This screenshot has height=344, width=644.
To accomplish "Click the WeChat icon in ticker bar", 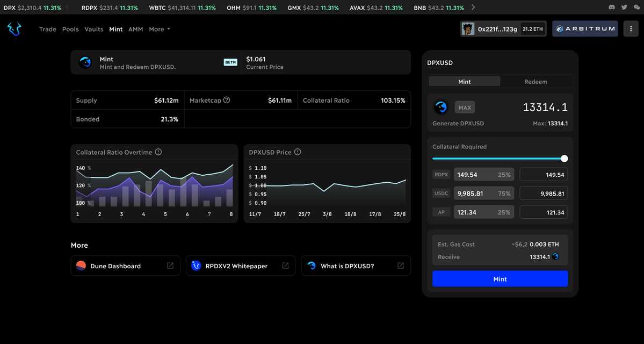I will [x=637, y=8].
